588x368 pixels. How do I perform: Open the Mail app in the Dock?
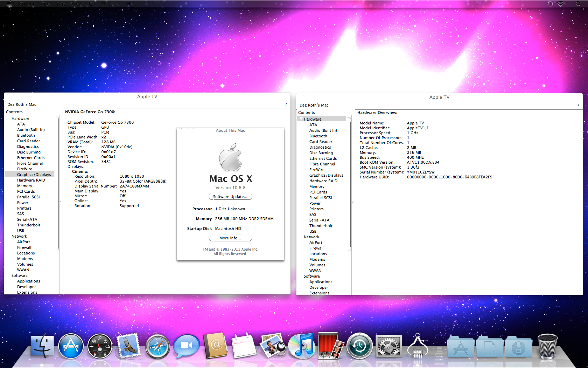click(x=128, y=345)
